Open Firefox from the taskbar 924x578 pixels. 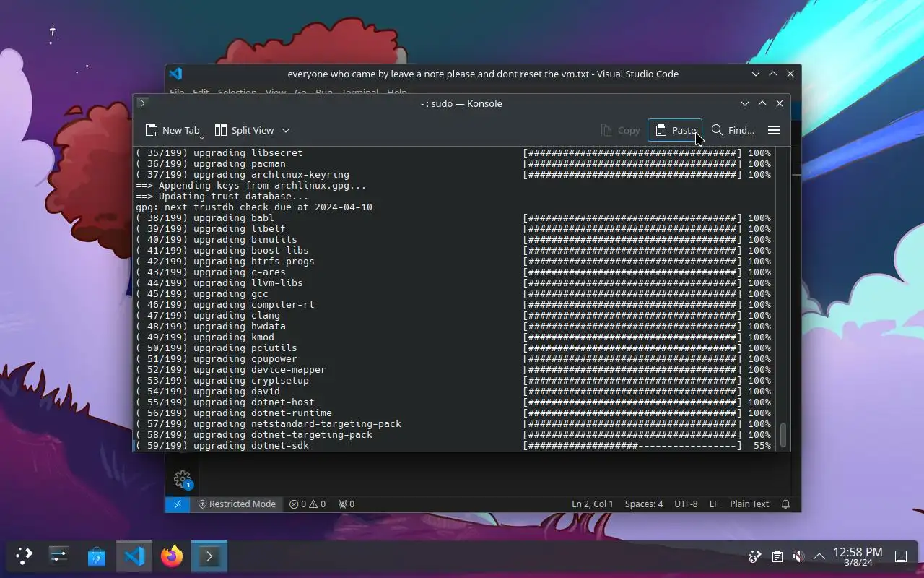point(172,556)
